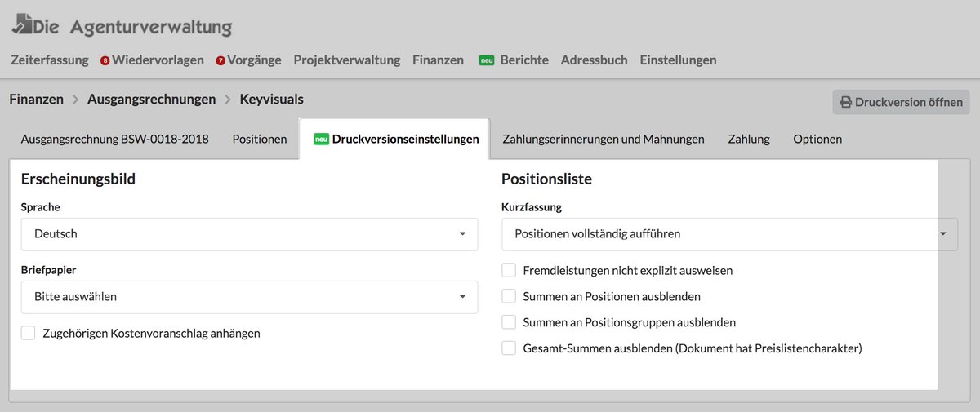Image resolution: width=980 pixels, height=412 pixels.
Task: Open the Kurzfassung dropdown
Action: click(x=729, y=234)
